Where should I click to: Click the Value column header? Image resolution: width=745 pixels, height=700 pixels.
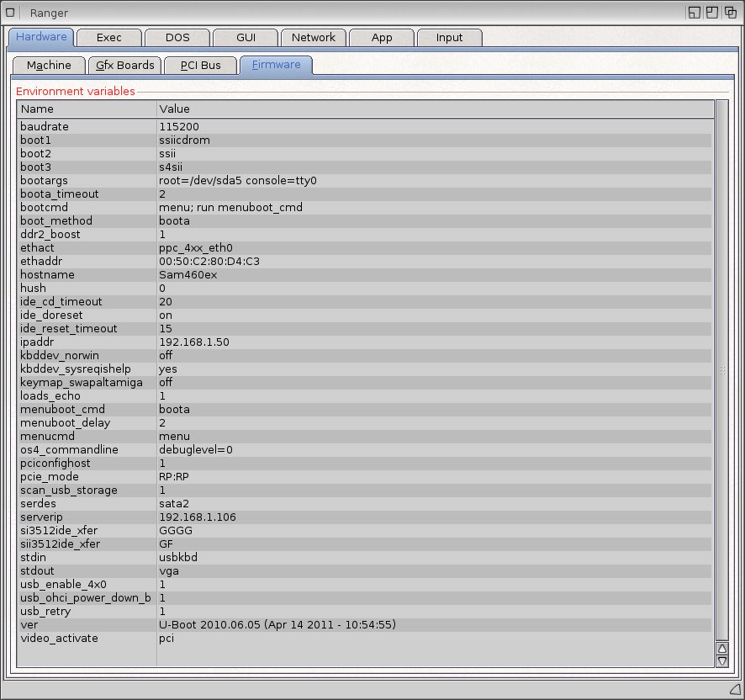[x=434, y=109]
